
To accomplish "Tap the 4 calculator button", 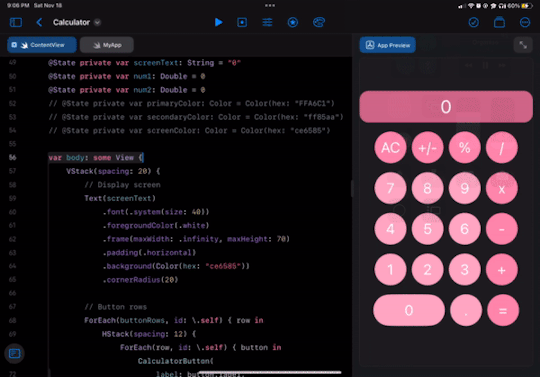I will (390, 229).
